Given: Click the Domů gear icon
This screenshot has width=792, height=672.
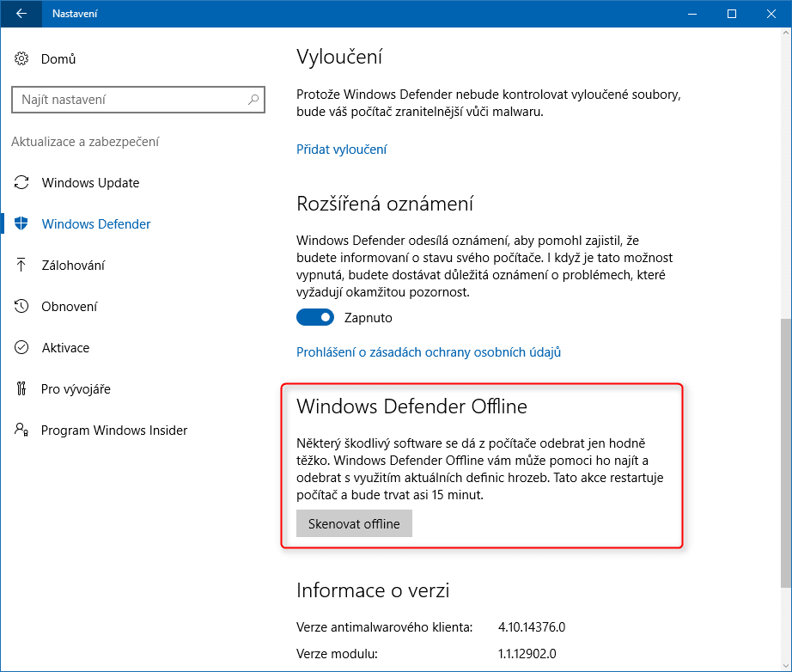Looking at the screenshot, I should point(21,58).
